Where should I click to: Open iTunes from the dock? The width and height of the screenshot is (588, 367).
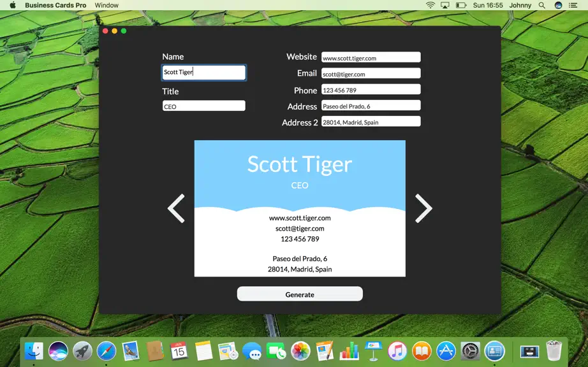397,351
